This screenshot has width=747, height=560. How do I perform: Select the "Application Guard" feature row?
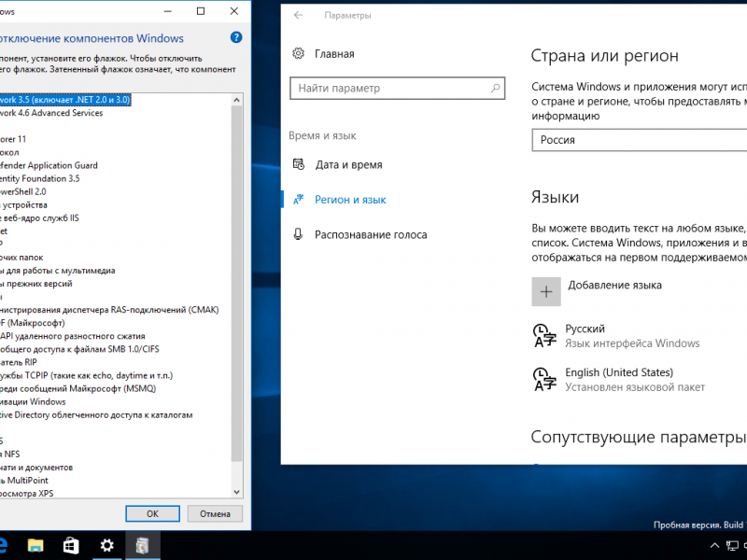click(49, 165)
